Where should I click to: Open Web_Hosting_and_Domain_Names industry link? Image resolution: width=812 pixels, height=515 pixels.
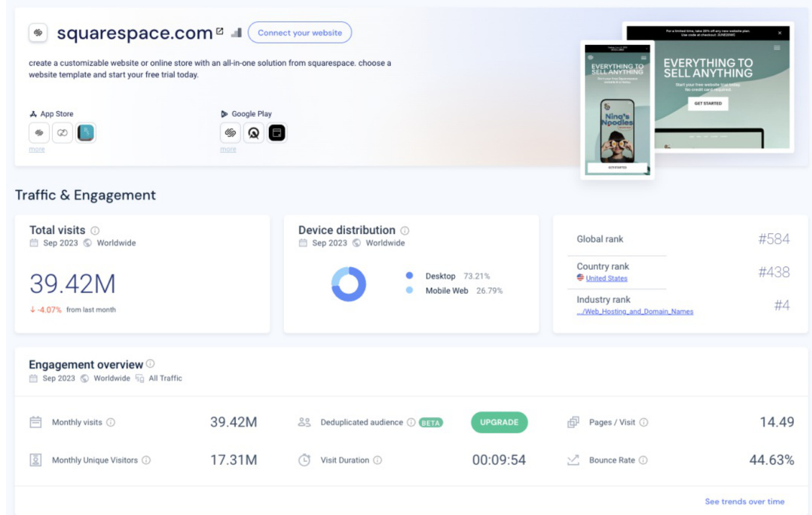(x=635, y=312)
